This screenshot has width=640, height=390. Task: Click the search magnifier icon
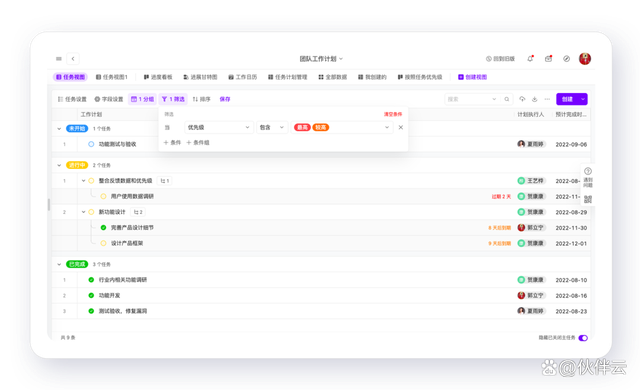tap(507, 99)
